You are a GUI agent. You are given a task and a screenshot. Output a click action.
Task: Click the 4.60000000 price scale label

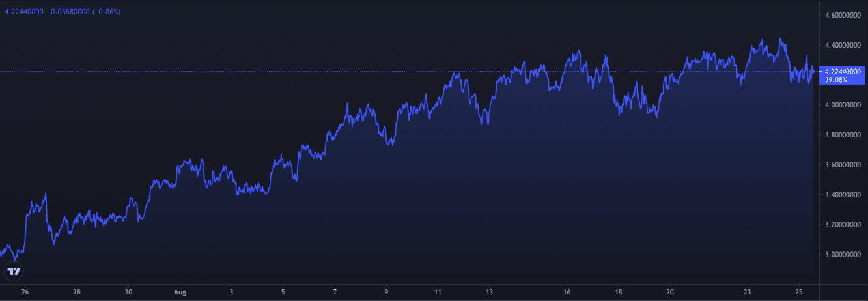pyautogui.click(x=843, y=15)
